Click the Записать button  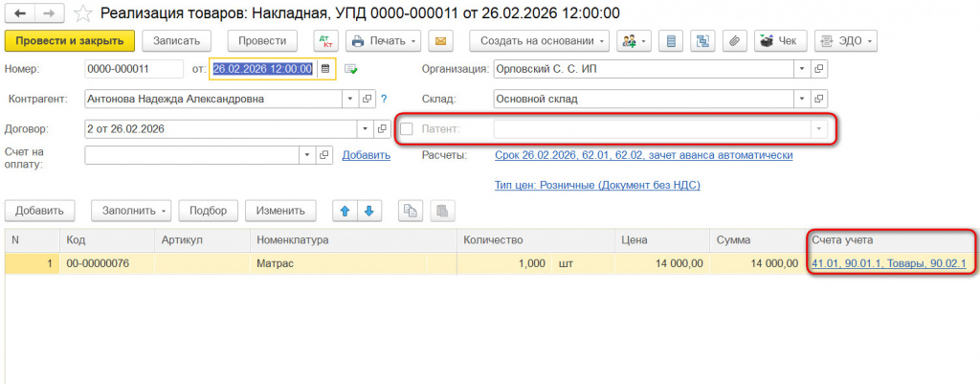point(177,41)
